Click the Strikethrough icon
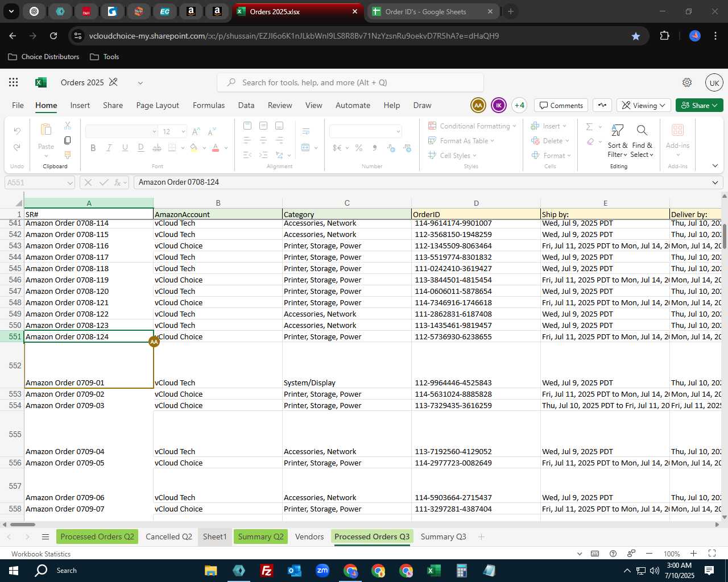Viewport: 728px width, 582px height. (157, 148)
